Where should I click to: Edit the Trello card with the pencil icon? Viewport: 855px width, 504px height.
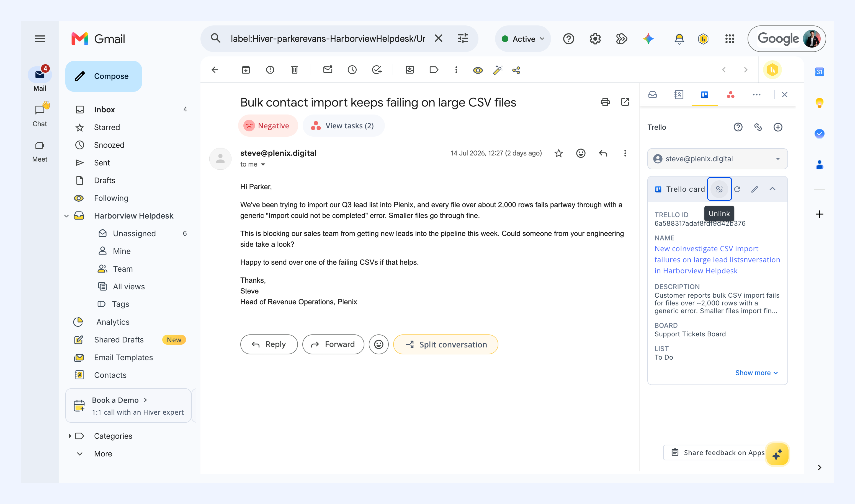pyautogui.click(x=755, y=189)
